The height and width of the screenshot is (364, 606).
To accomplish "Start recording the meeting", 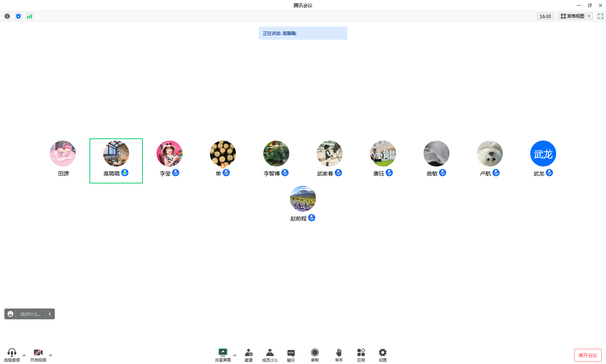I will [315, 355].
